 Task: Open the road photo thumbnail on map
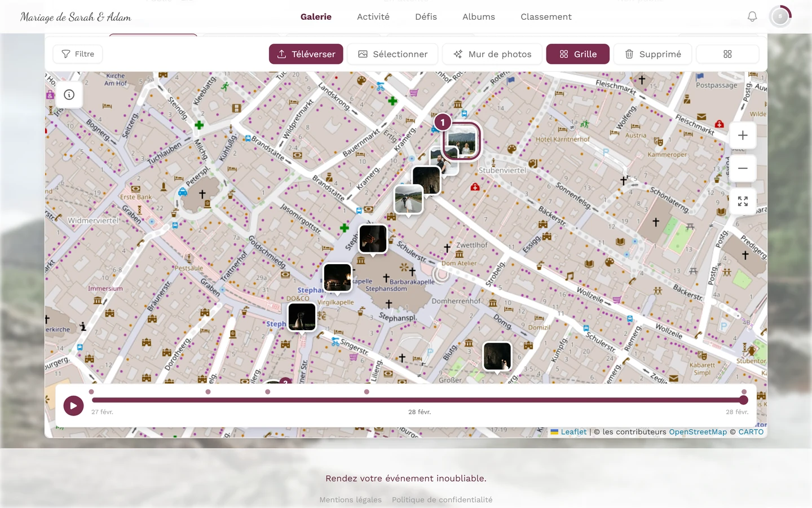coord(408,199)
